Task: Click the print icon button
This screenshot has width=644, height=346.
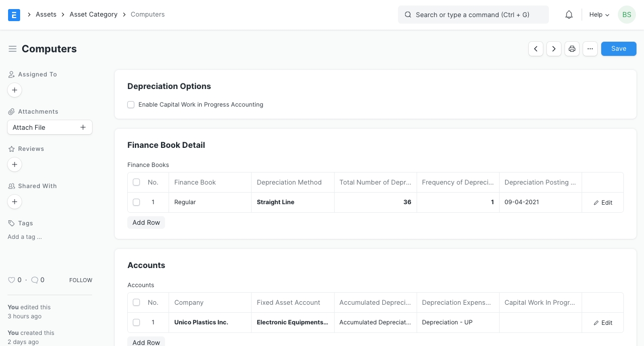Action: 572,49
